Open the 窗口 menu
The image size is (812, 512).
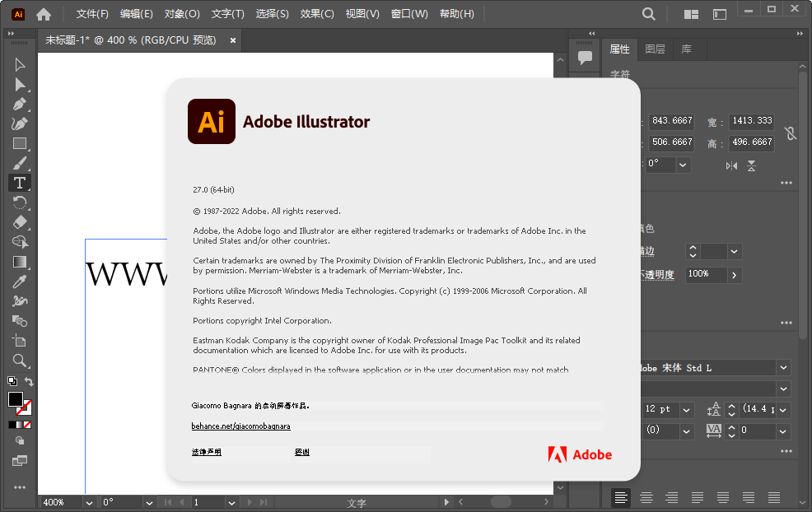pos(409,13)
